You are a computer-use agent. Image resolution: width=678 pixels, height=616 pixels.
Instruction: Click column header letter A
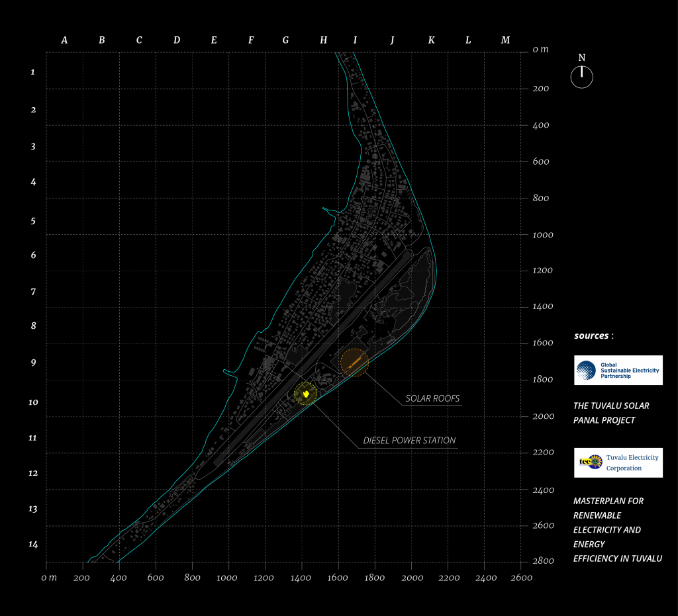coord(64,40)
